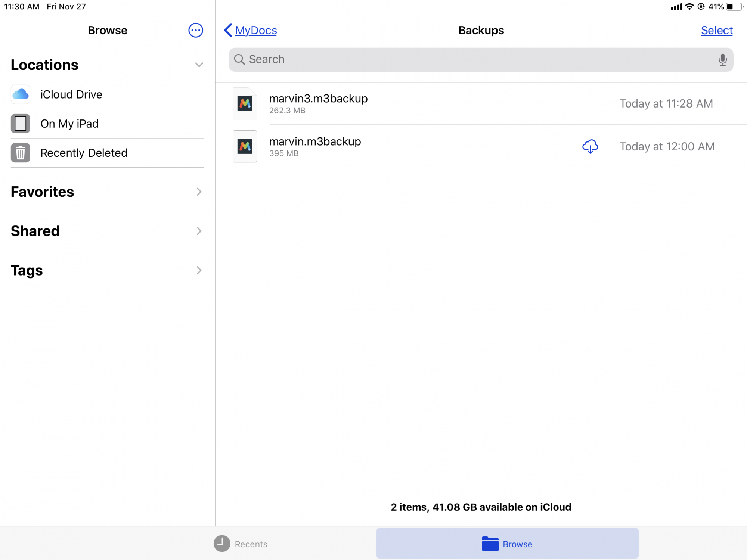747x560 pixels.
Task: Go back to MyDocs folder
Action: click(251, 30)
